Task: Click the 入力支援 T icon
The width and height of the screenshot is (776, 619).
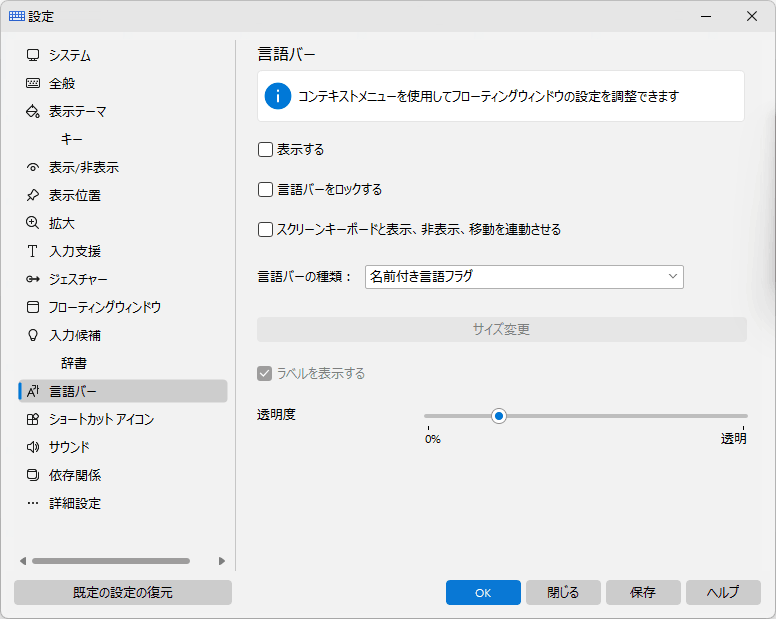Action: coord(33,251)
